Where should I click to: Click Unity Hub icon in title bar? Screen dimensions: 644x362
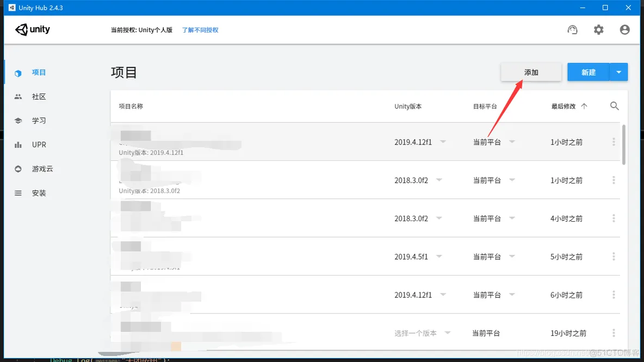pos(12,8)
